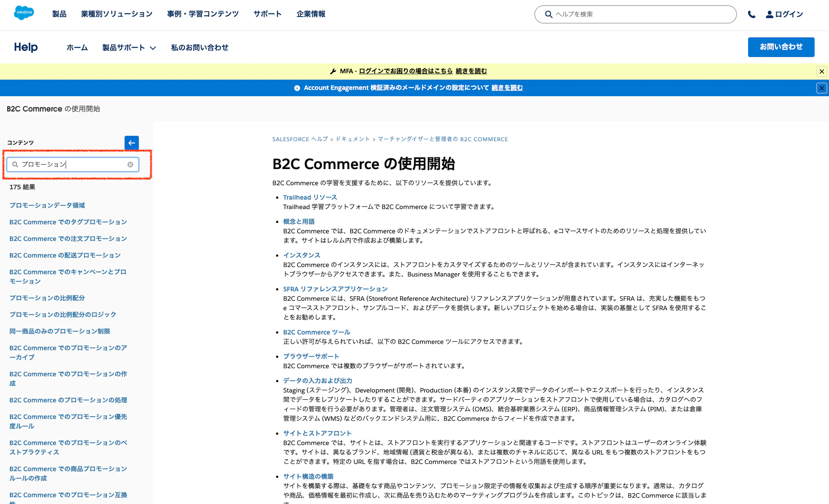Open プロモーション優先度ルール result
Screen dimensions: 829x504
coord(68,421)
